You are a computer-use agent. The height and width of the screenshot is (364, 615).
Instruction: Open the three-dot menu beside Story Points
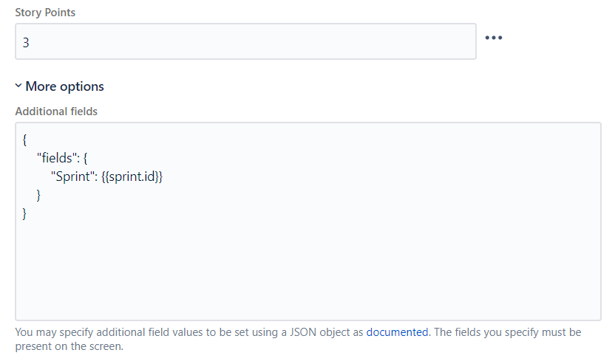pos(494,38)
